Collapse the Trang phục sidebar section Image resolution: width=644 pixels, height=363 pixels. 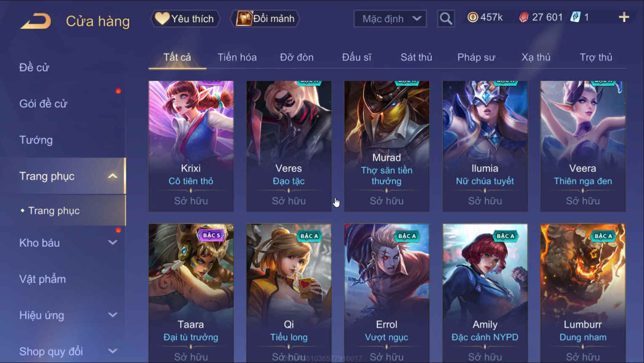[112, 176]
